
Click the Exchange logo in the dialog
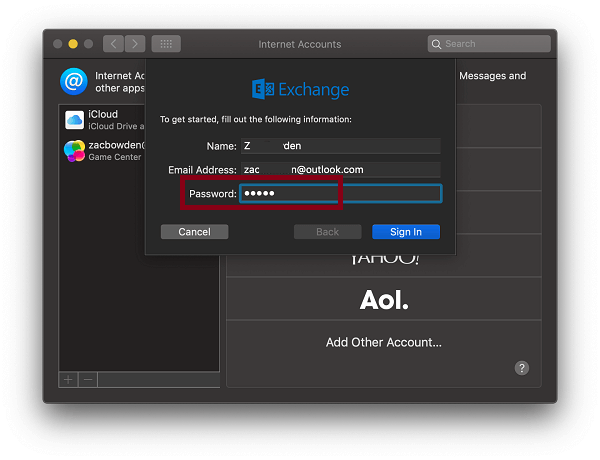300,90
